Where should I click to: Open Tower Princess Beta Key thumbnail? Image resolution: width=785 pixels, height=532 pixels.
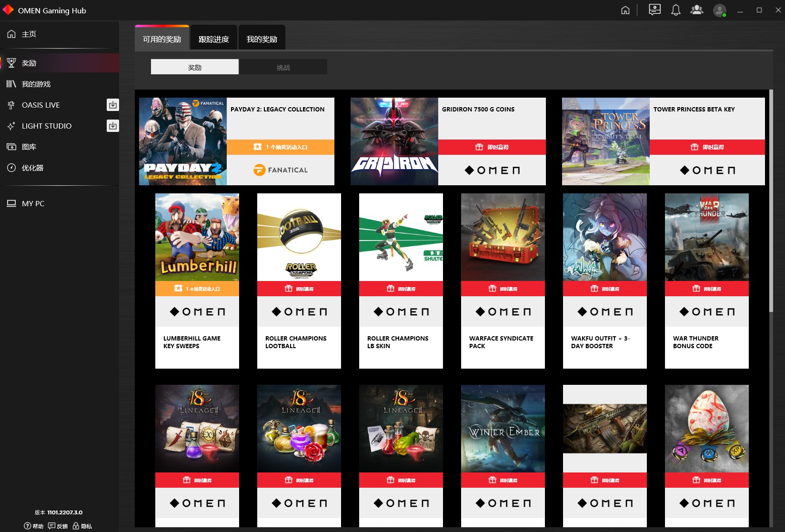(x=606, y=141)
